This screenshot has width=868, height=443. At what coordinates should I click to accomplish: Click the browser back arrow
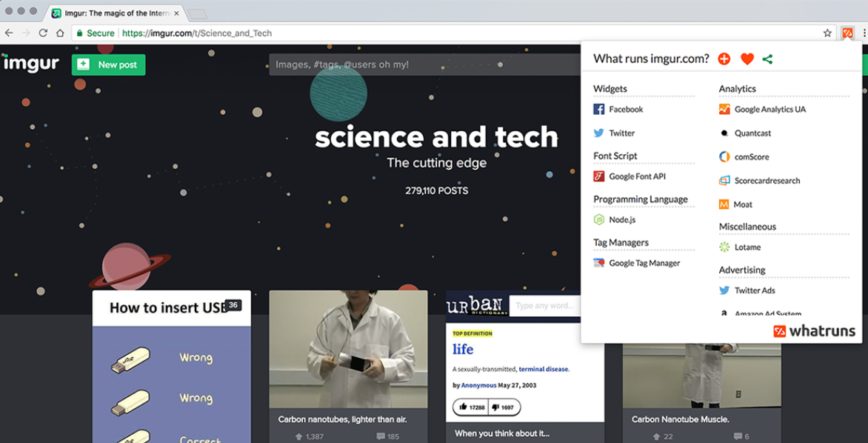(9, 33)
